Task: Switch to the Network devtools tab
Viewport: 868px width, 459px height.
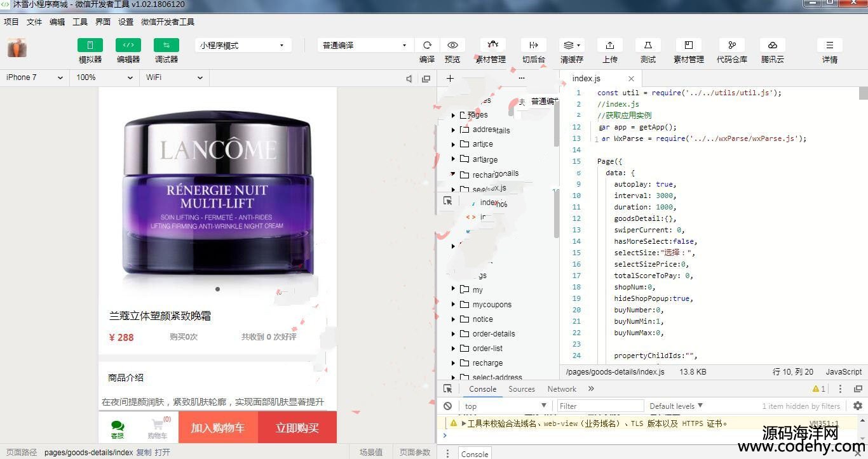Action: (562, 389)
